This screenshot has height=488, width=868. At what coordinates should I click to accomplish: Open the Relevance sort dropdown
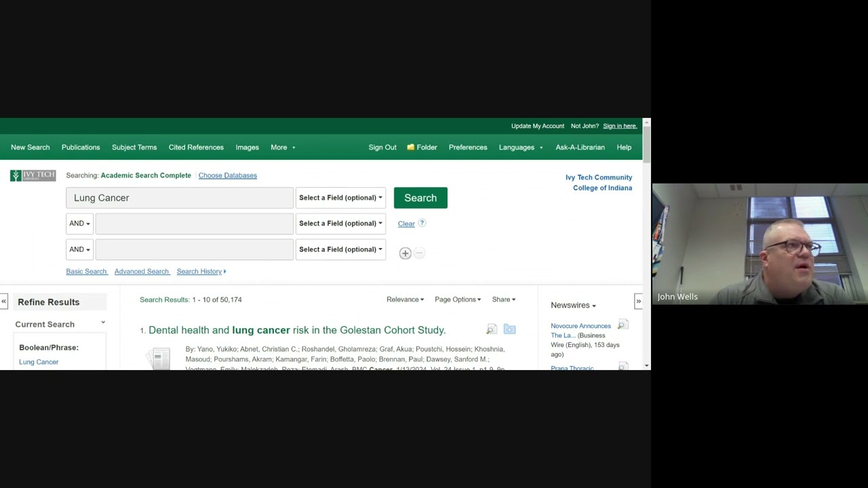coord(405,300)
